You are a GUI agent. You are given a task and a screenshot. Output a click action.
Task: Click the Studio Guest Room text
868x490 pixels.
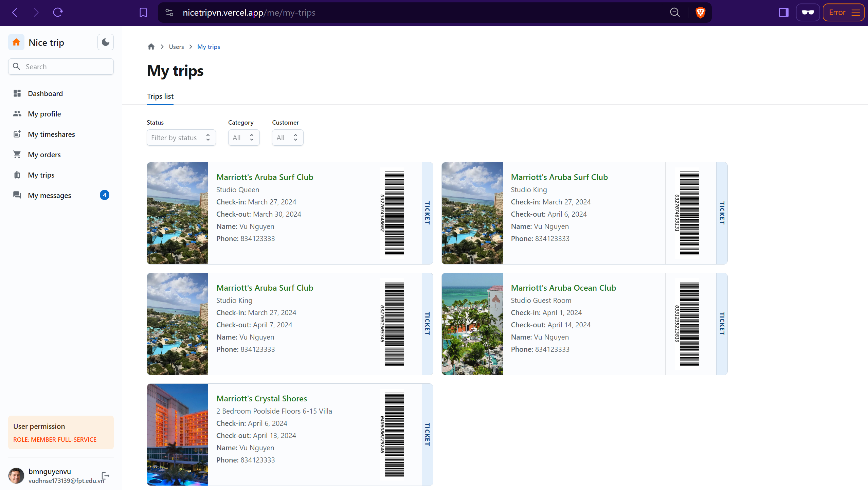pyautogui.click(x=541, y=300)
